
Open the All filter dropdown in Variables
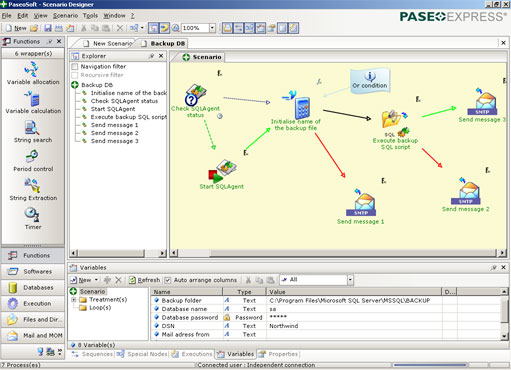click(350, 280)
